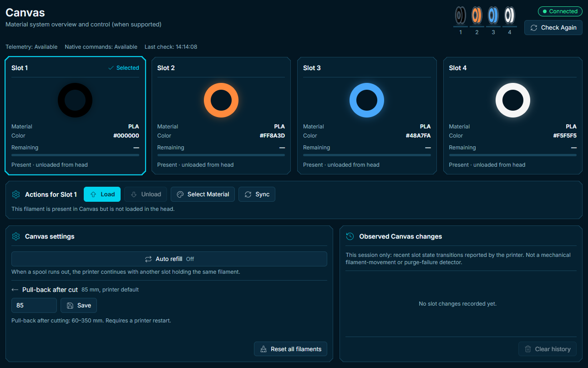Select the Slot 4 card
This screenshot has height=368, width=588.
[x=513, y=116]
